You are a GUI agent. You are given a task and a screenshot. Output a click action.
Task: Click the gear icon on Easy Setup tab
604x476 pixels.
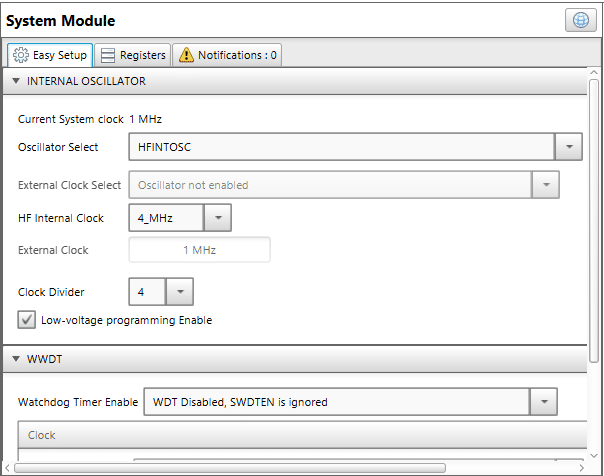(20, 55)
